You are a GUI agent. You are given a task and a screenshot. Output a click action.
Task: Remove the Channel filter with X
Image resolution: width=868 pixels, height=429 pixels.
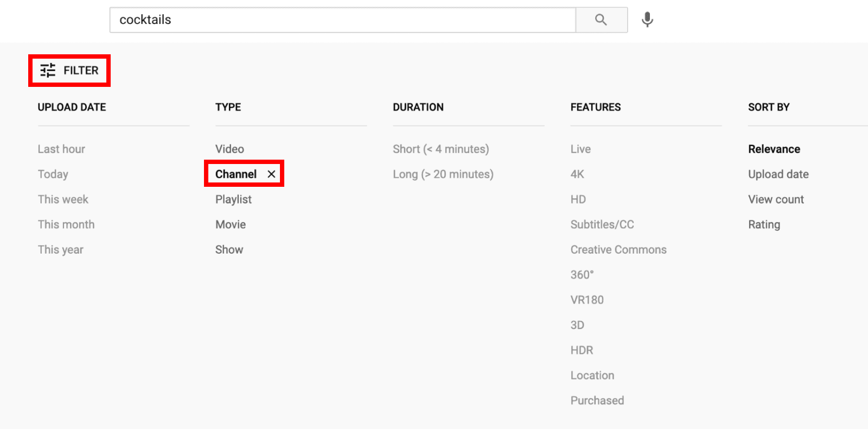pos(271,174)
